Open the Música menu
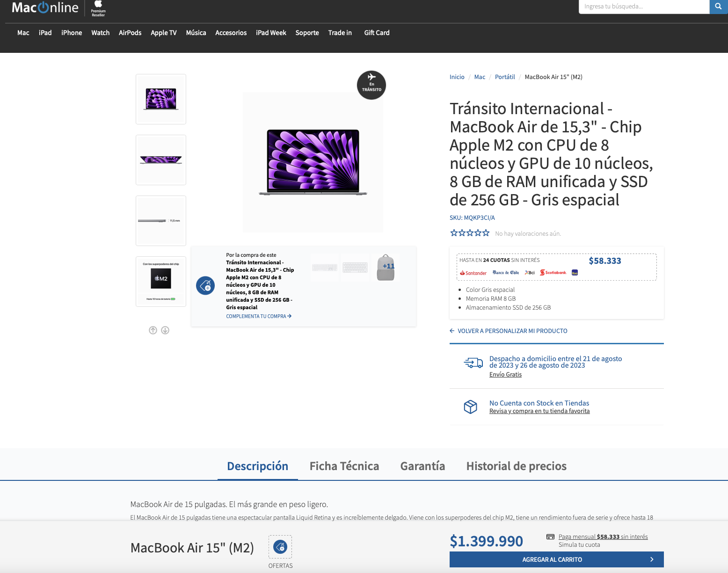Image resolution: width=728 pixels, height=573 pixels. point(196,33)
